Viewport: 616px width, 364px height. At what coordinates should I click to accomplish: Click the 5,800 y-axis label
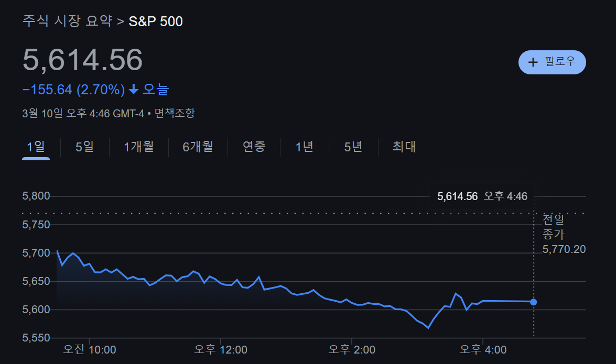pos(36,196)
